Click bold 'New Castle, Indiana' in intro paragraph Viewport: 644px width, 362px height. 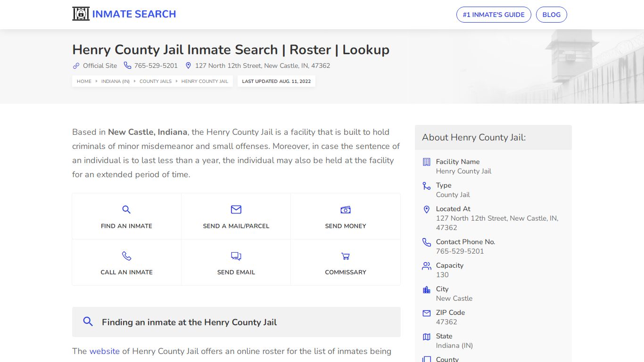coord(148,132)
